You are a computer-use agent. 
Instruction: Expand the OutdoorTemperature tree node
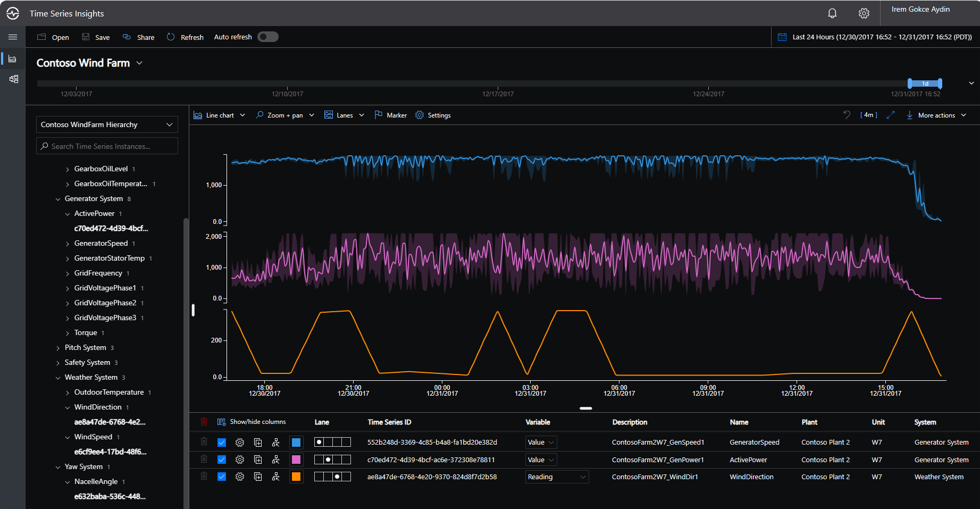point(68,393)
